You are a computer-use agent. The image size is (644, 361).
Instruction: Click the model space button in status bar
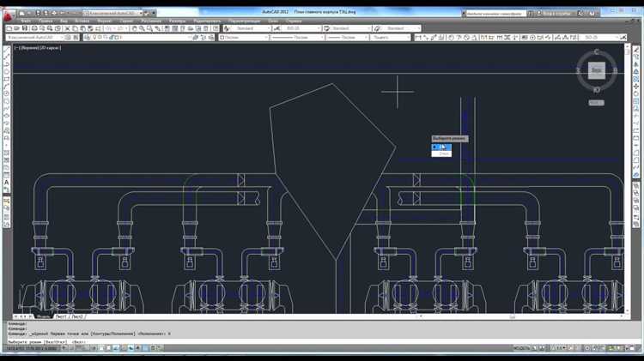coord(521,348)
